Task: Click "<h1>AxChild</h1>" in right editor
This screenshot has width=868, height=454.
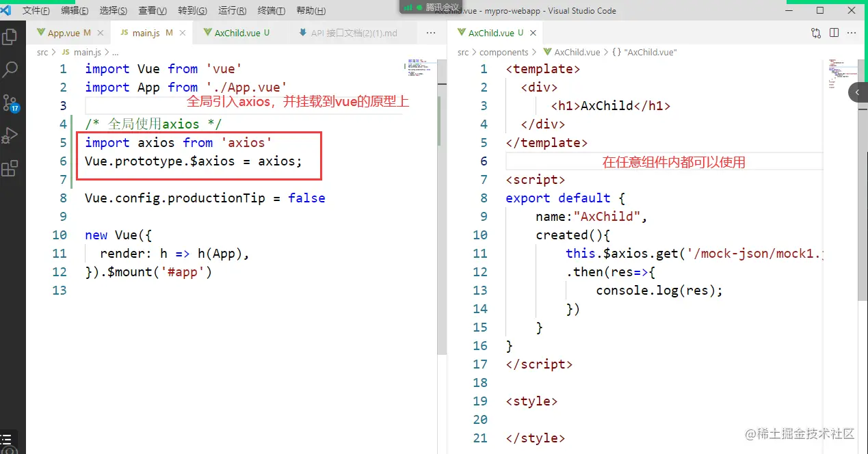Action: click(611, 106)
